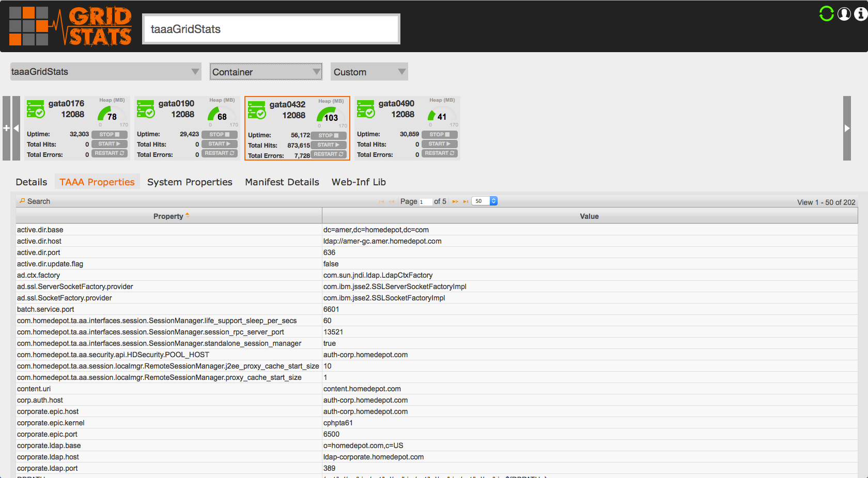Show previous servers with left arrow bar
868x478 pixels.
[16, 128]
